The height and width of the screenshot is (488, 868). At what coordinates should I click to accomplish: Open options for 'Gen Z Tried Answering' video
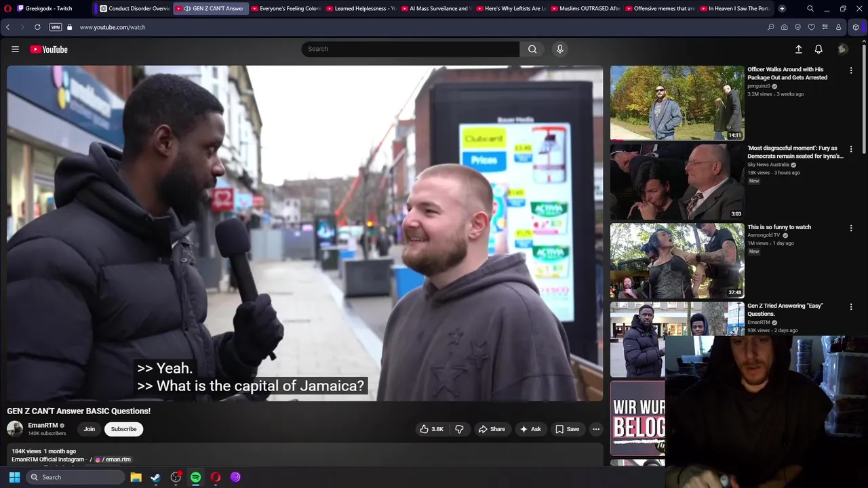(851, 307)
